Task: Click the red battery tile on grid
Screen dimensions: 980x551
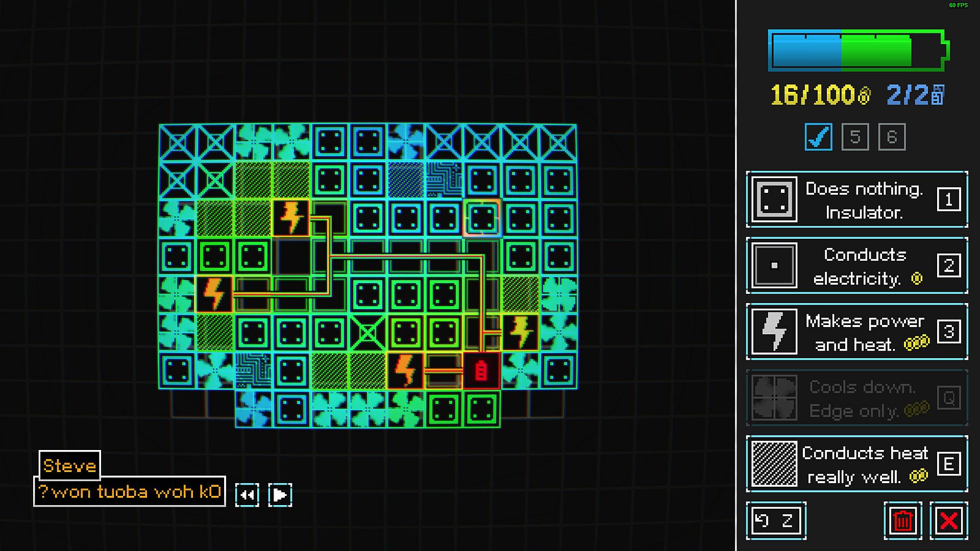Action: [x=481, y=371]
